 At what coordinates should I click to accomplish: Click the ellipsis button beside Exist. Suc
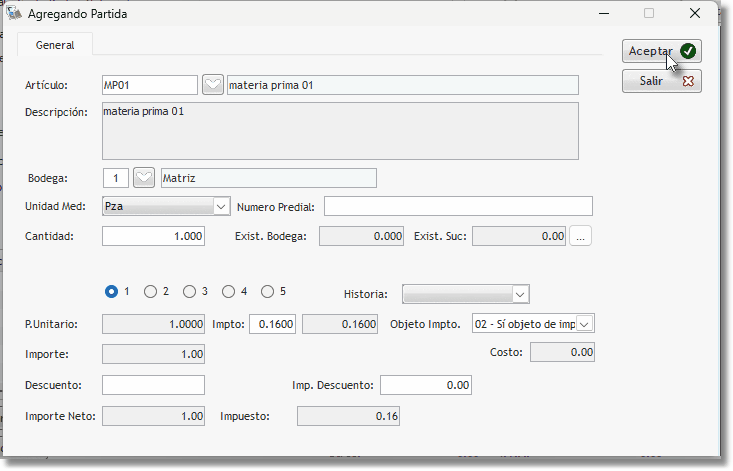[581, 236]
